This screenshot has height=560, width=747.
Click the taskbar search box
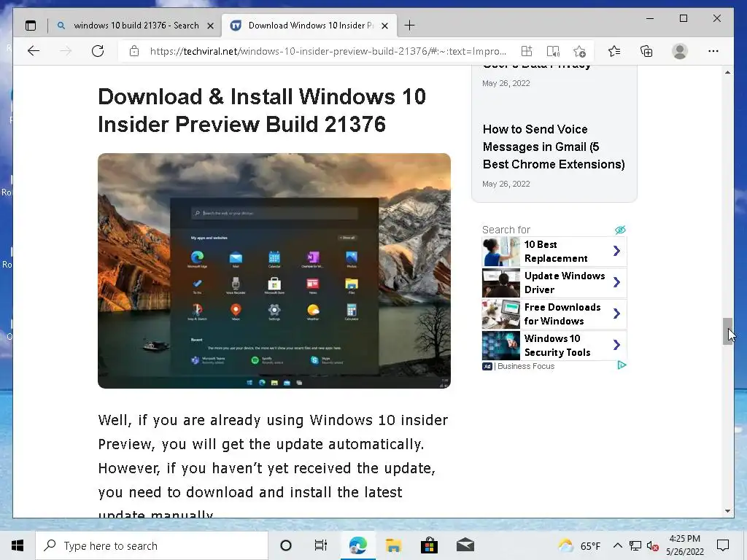coord(152,545)
